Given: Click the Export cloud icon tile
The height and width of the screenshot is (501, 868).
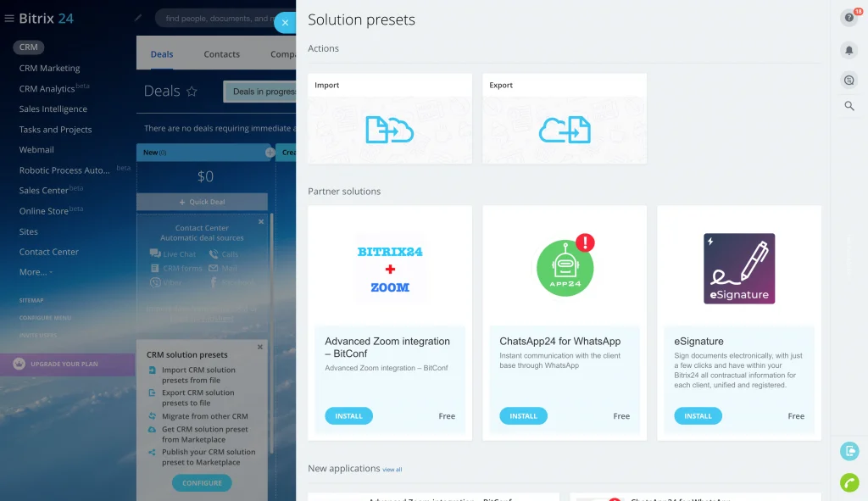Looking at the screenshot, I should click(564, 129).
